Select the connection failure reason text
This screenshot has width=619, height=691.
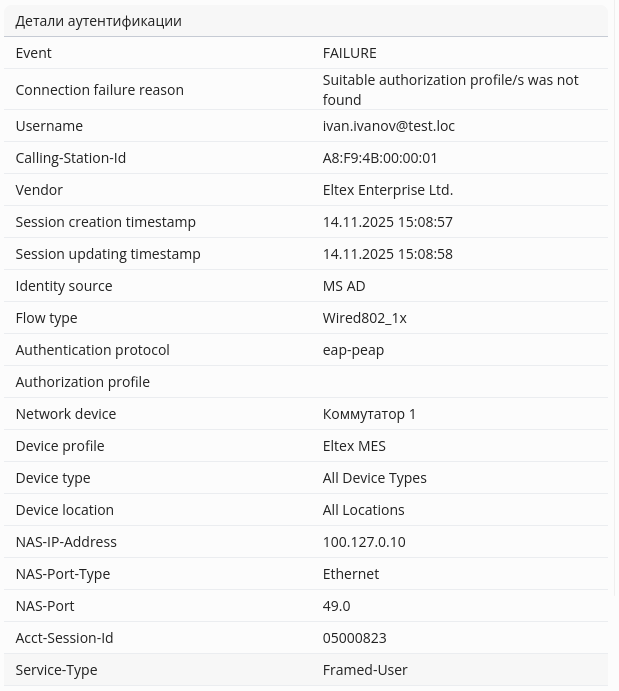coord(450,89)
